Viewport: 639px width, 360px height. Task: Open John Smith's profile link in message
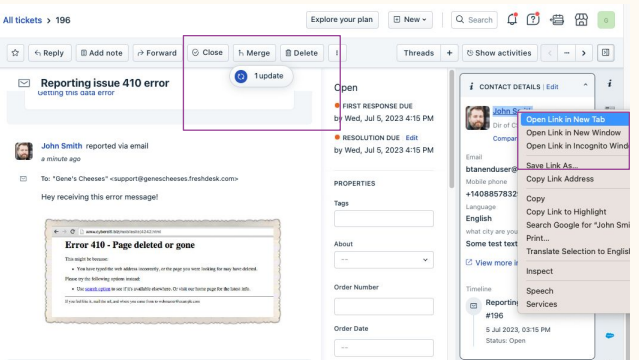tap(62, 146)
